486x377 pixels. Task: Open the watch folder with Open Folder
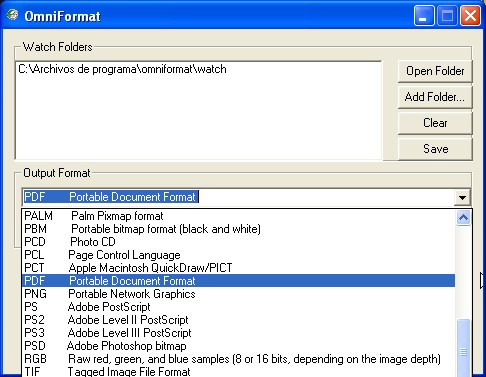pyautogui.click(x=435, y=71)
